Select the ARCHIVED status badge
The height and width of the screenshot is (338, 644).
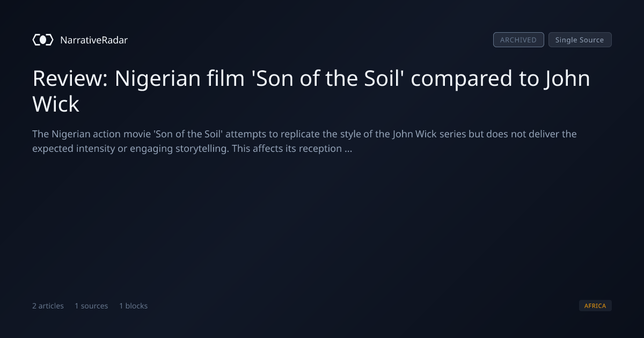(x=518, y=40)
